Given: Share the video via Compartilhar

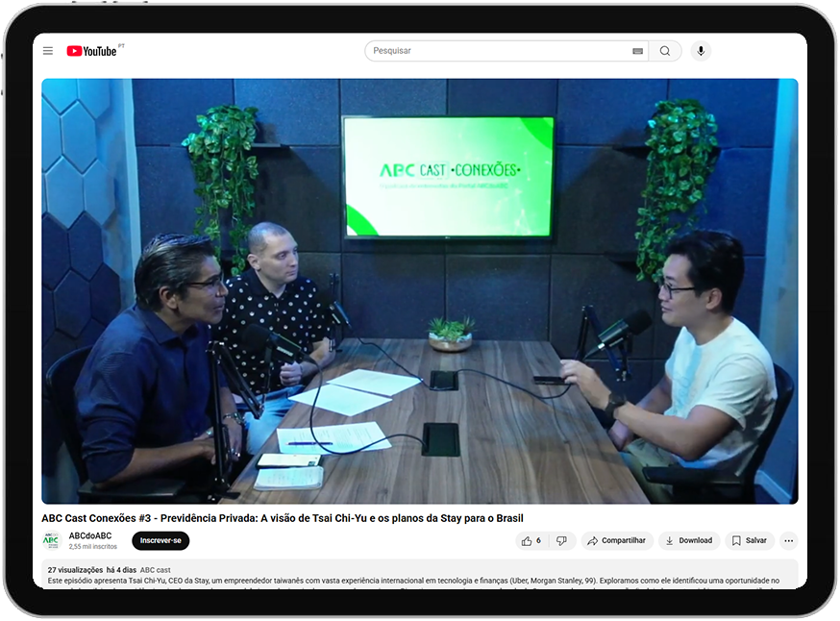Looking at the screenshot, I should 617,540.
